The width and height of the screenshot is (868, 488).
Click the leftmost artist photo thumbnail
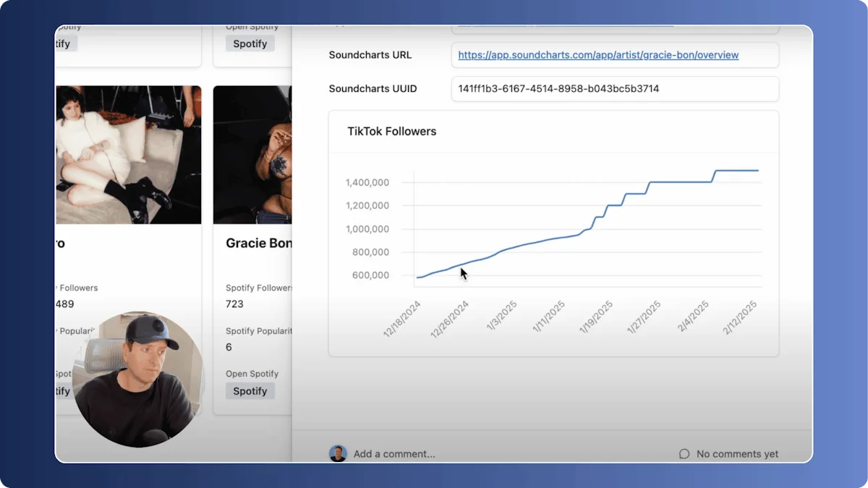click(x=128, y=155)
